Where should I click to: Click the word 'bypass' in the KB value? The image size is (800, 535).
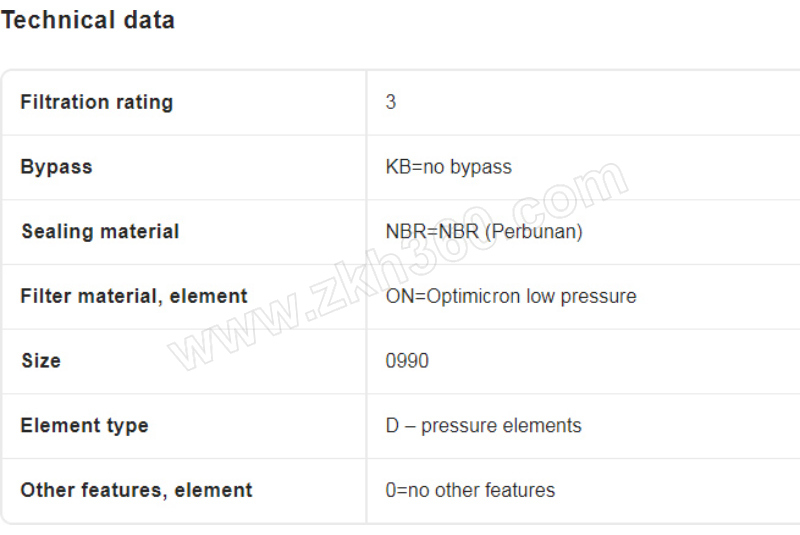click(x=481, y=167)
